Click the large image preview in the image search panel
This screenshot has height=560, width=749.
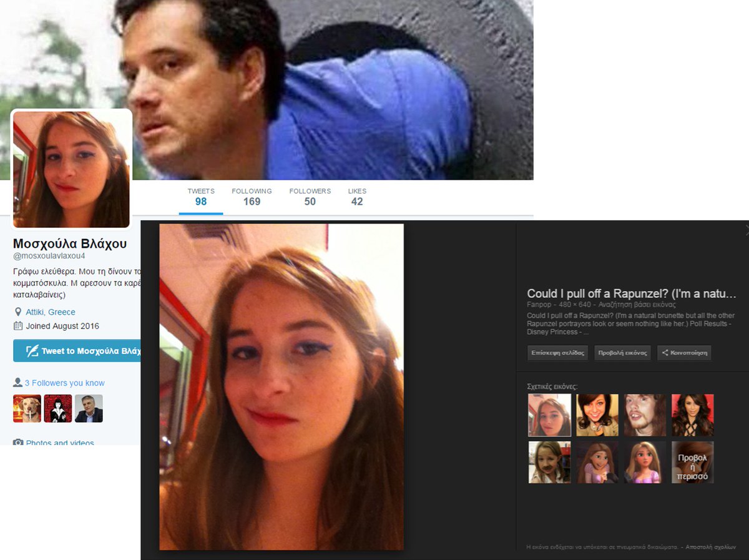(x=281, y=387)
